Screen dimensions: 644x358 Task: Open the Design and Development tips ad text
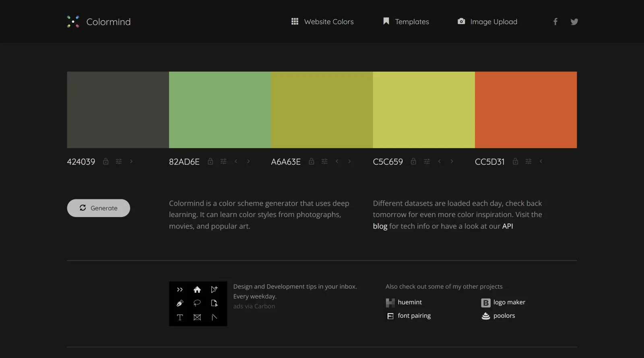coord(295,292)
